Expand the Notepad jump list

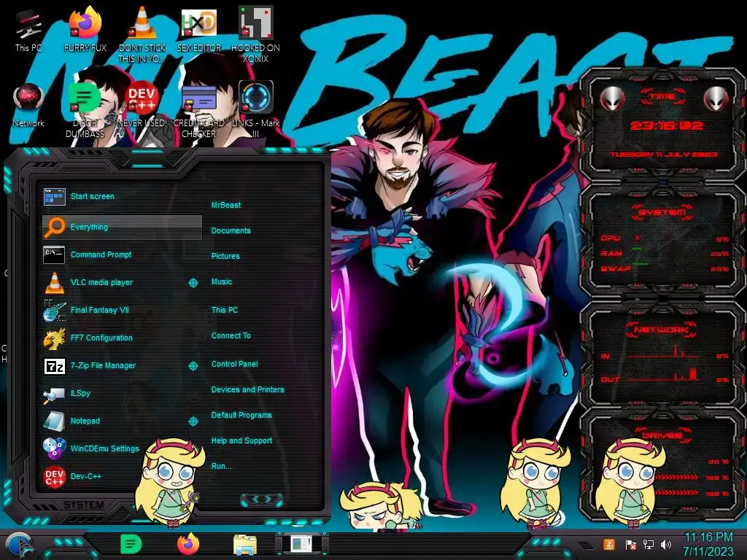pos(193,421)
